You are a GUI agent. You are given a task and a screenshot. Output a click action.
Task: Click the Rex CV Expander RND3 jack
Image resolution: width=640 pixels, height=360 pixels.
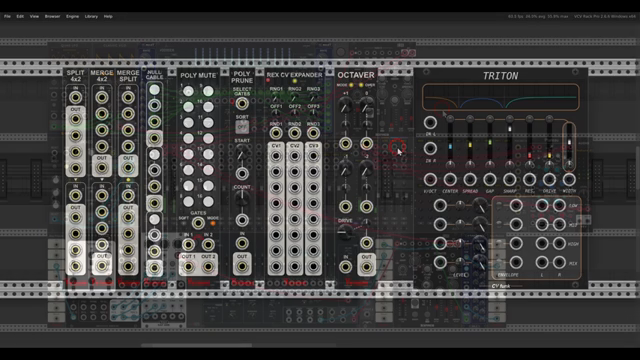coord(313,133)
